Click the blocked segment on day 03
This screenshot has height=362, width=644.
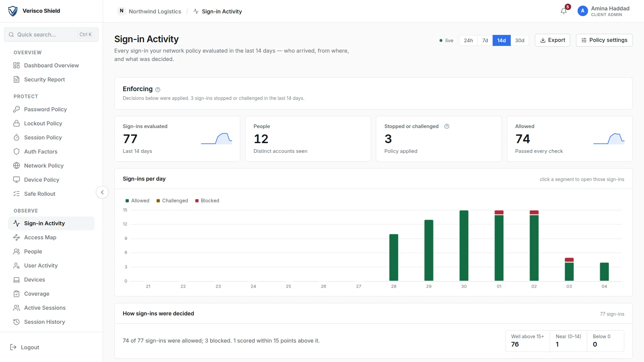(569, 260)
